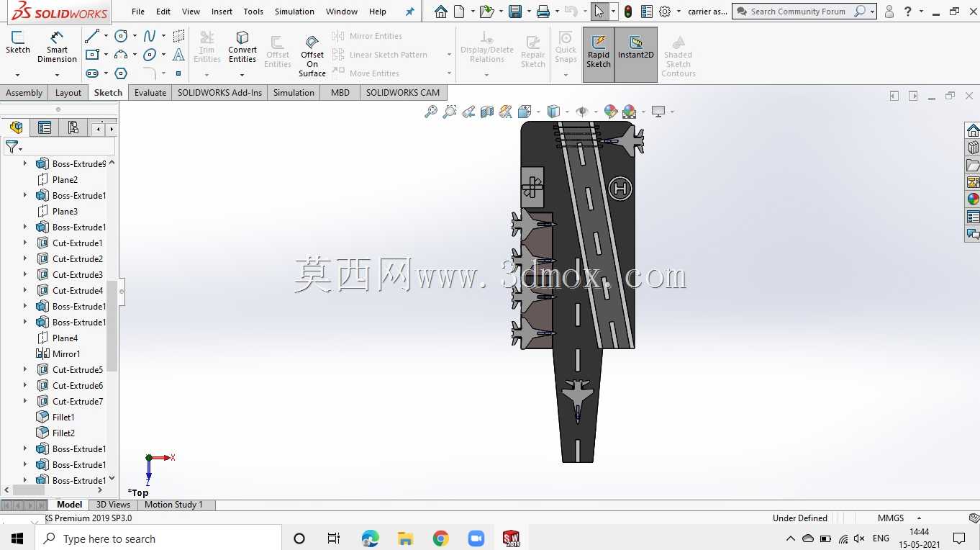The width and height of the screenshot is (980, 550).
Task: Activate Zoom to Area tool
Action: (450, 112)
